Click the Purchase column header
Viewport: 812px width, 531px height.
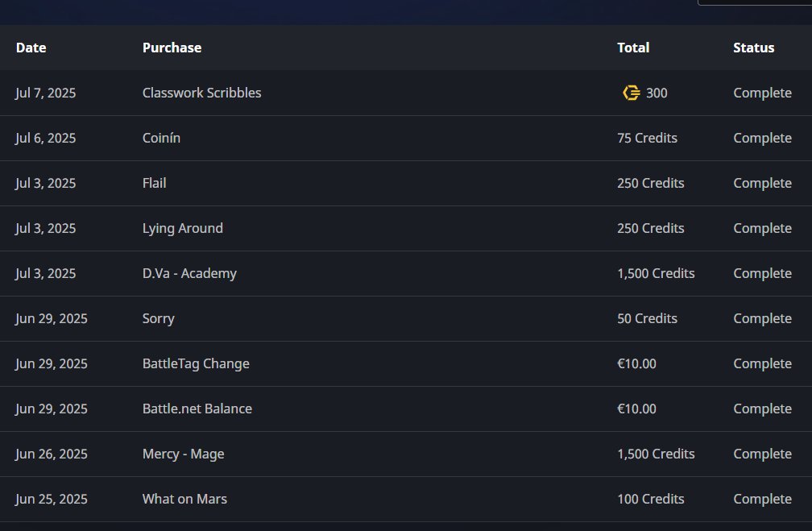tap(172, 48)
